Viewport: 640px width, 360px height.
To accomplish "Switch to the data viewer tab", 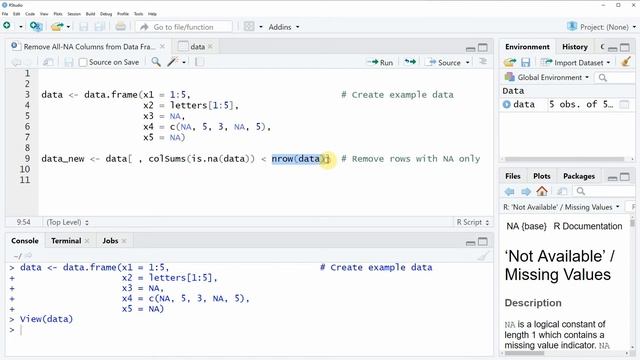I will pos(197,47).
